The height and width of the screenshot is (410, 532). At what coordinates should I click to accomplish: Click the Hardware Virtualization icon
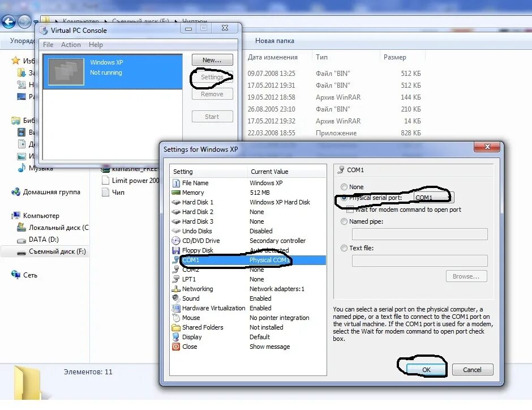pyautogui.click(x=176, y=308)
